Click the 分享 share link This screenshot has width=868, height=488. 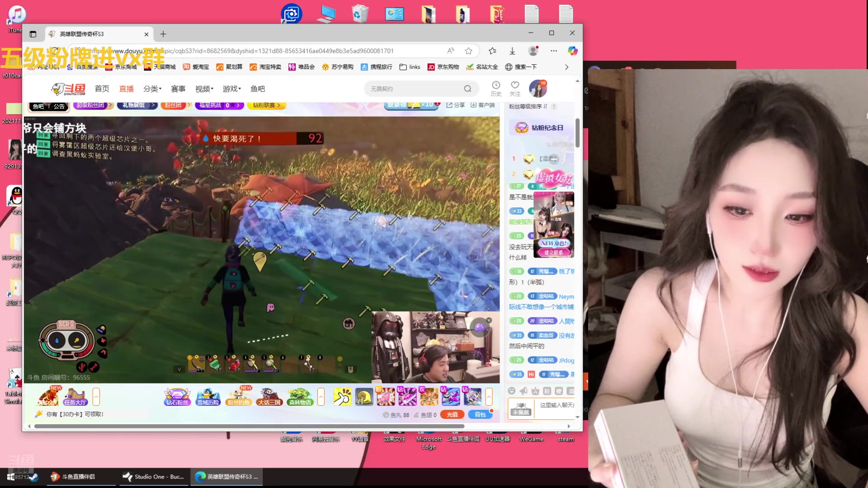[456, 105]
